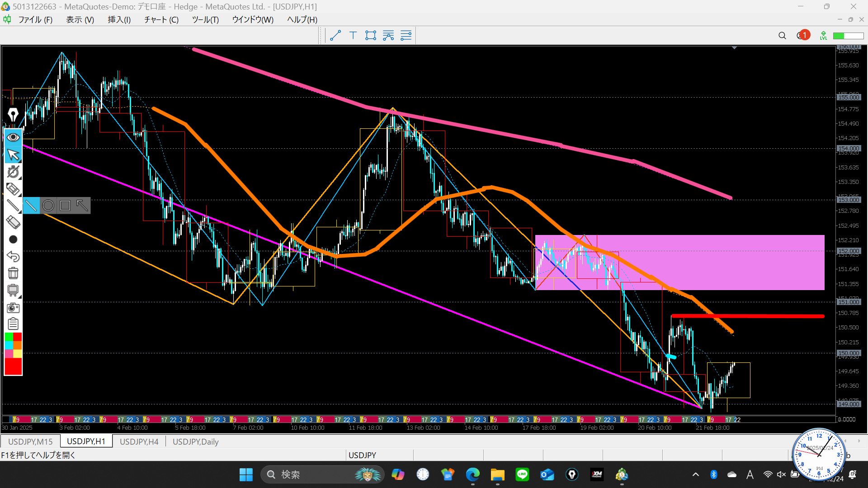The height and width of the screenshot is (488, 868).
Task: Switch to the USDJPY,Daily chart tab
Action: point(195,441)
